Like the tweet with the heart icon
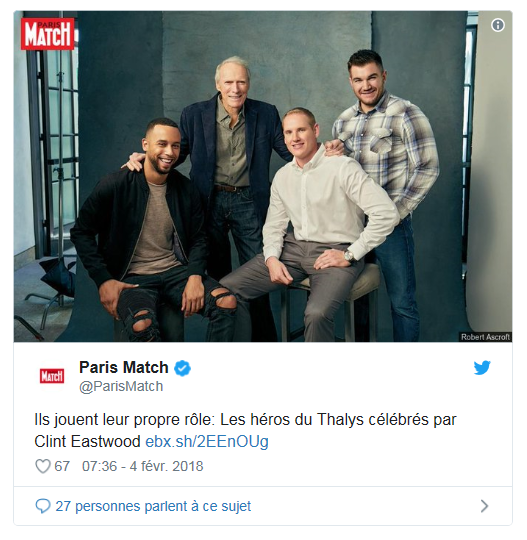This screenshot has height=540, width=527. (x=43, y=466)
